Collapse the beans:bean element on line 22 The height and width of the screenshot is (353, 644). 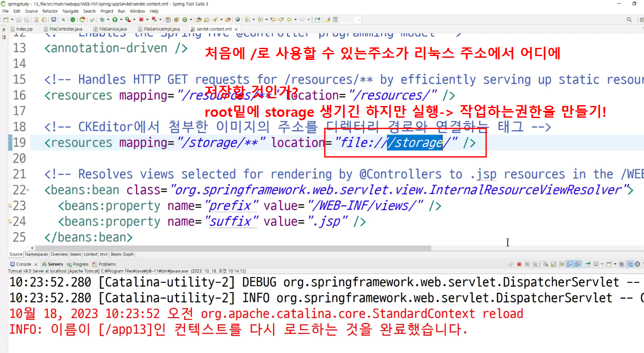28,190
